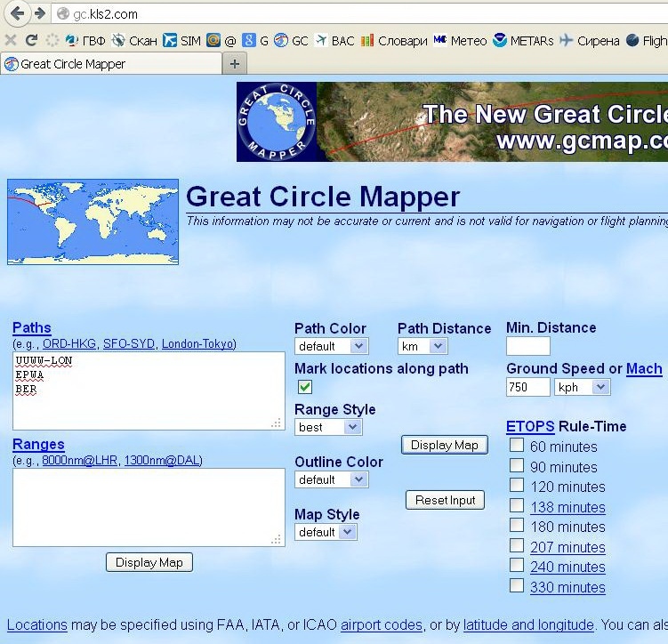Screen dimensions: 668x644
Task: Open the SIM bookmark
Action: 181,40
